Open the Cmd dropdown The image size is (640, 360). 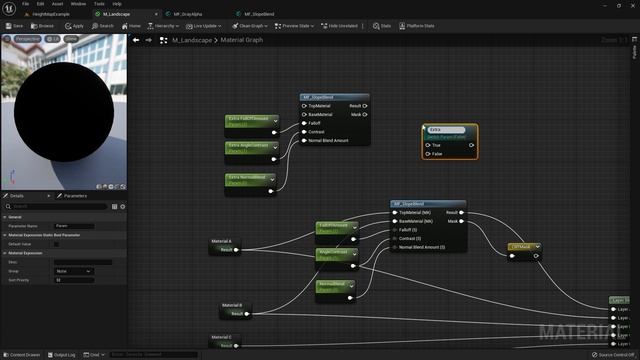click(94, 355)
